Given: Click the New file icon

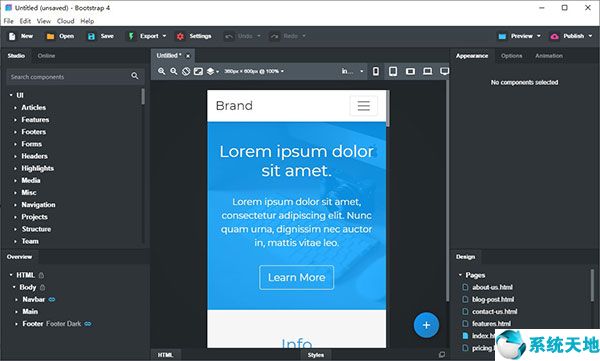Looking at the screenshot, I should tap(12, 36).
